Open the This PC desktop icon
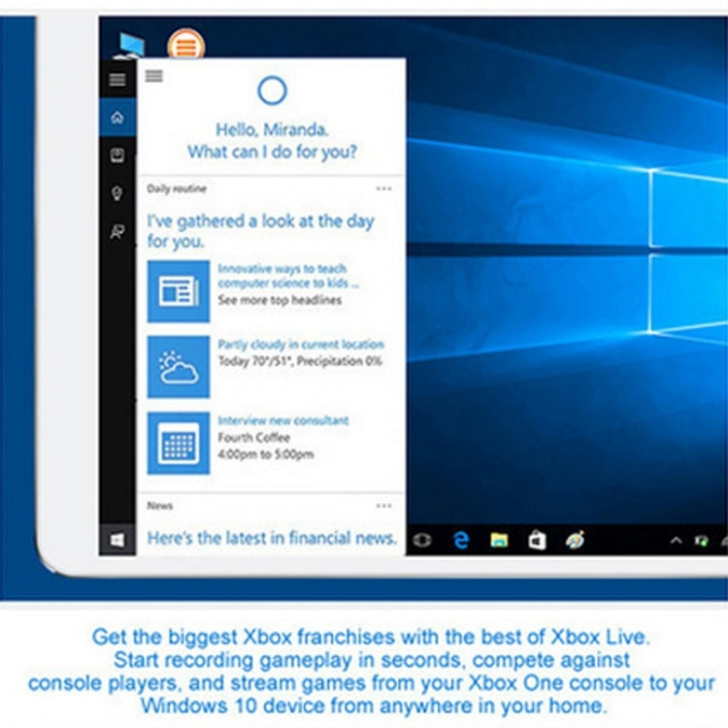 click(x=130, y=45)
